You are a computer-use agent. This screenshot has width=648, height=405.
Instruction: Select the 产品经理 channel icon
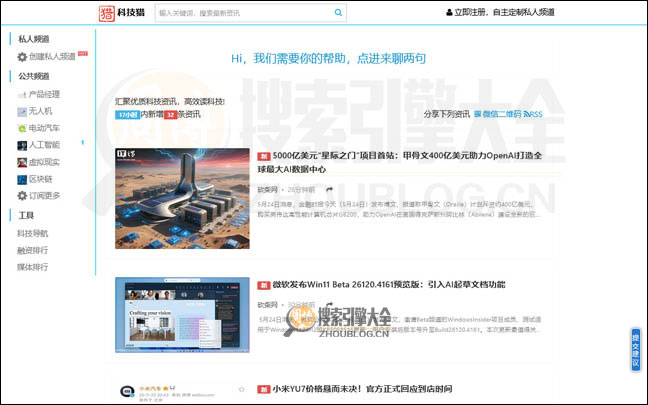pyautogui.click(x=22, y=95)
